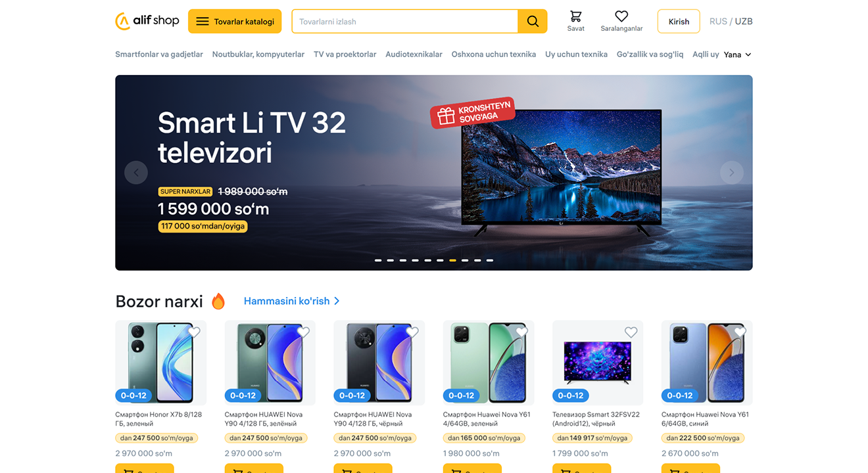Go to next banner slide arrow

731,173
